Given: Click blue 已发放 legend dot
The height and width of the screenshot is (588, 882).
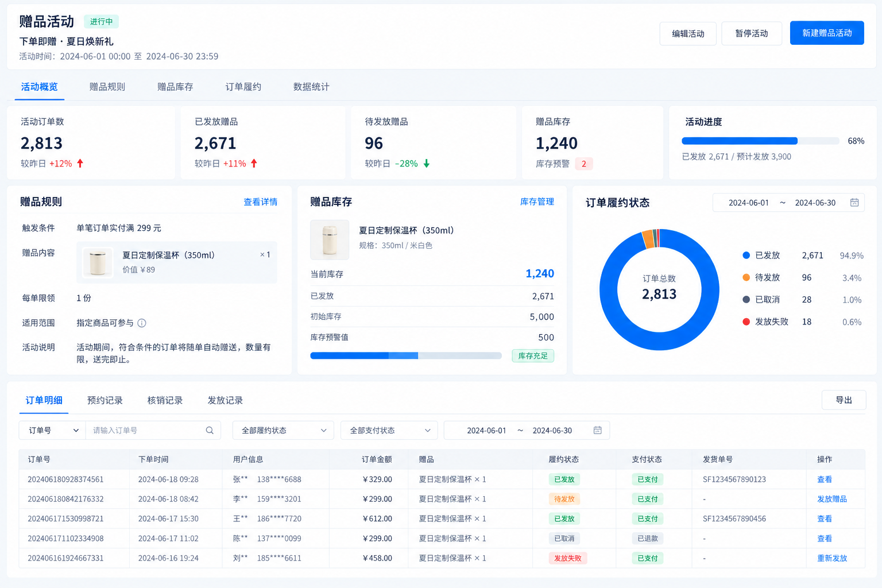Looking at the screenshot, I should 746,256.
